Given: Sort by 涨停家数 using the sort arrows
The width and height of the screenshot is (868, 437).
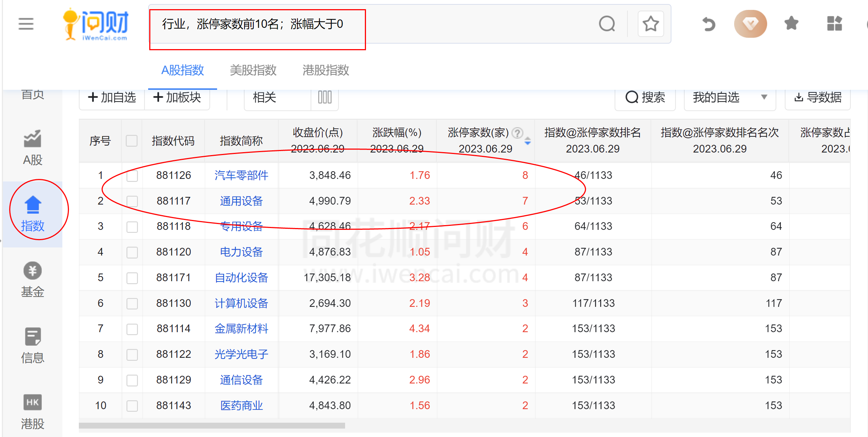Looking at the screenshot, I should pyautogui.click(x=528, y=140).
